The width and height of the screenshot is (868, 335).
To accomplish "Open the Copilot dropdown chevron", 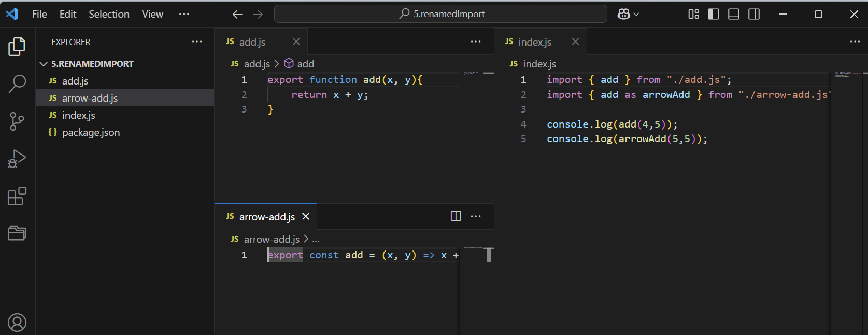I will (x=636, y=15).
